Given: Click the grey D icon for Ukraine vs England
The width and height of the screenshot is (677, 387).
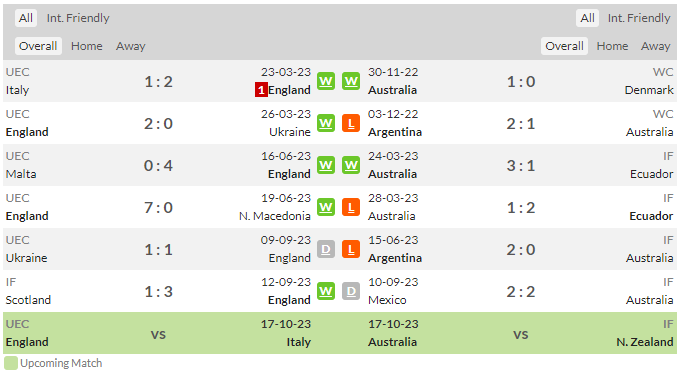Looking at the screenshot, I should click(326, 249).
